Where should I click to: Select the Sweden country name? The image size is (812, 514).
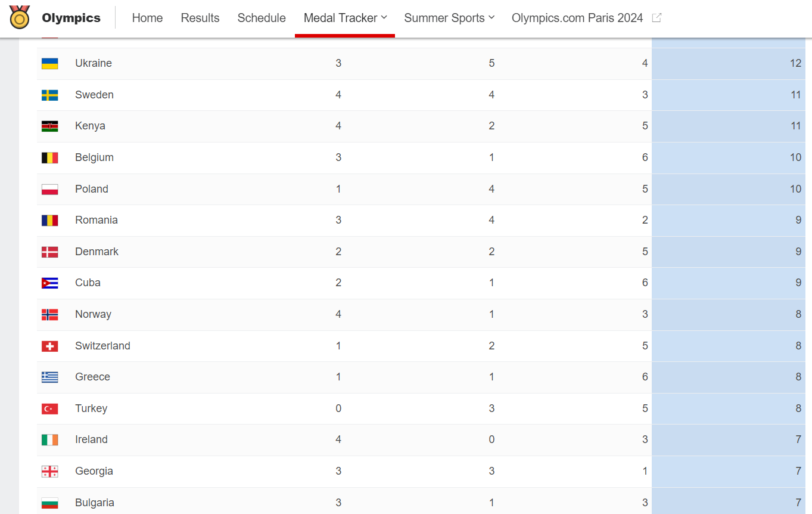[x=94, y=95]
